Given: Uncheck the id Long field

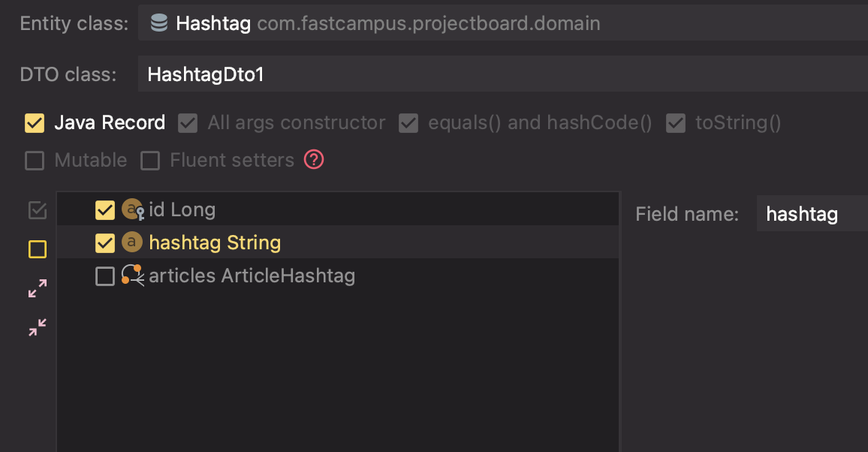Looking at the screenshot, I should pyautogui.click(x=105, y=210).
